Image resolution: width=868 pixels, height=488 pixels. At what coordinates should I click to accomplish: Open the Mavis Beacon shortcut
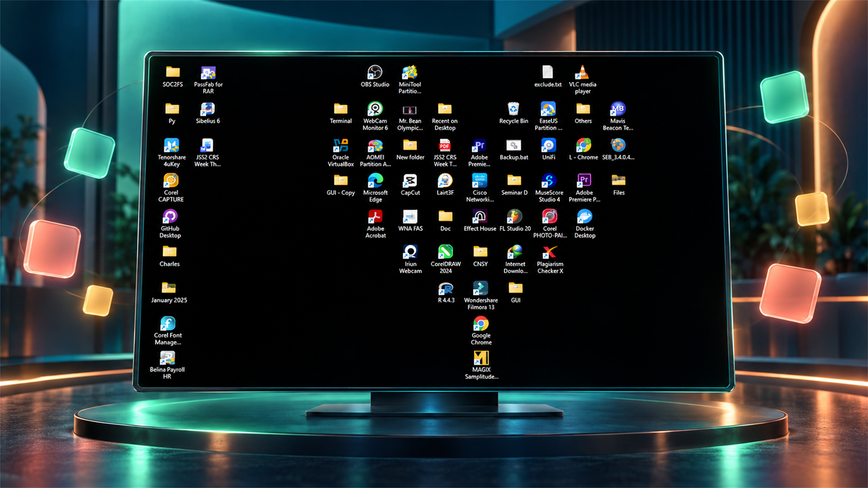[618, 109]
